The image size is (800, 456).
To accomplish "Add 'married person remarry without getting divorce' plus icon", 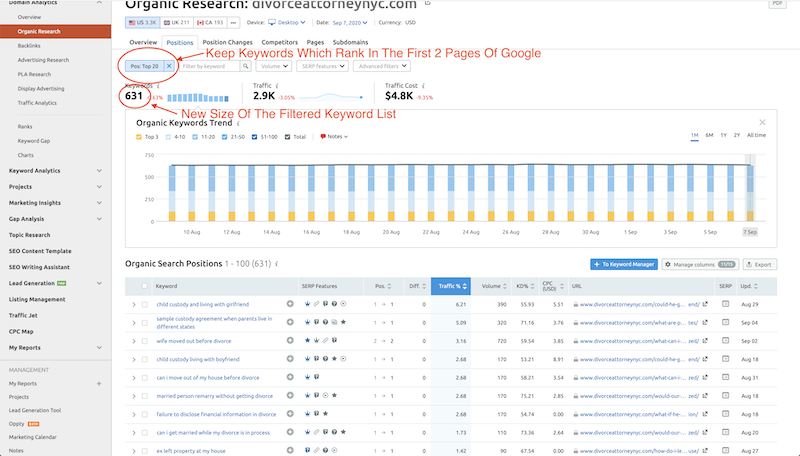I will click(x=290, y=396).
